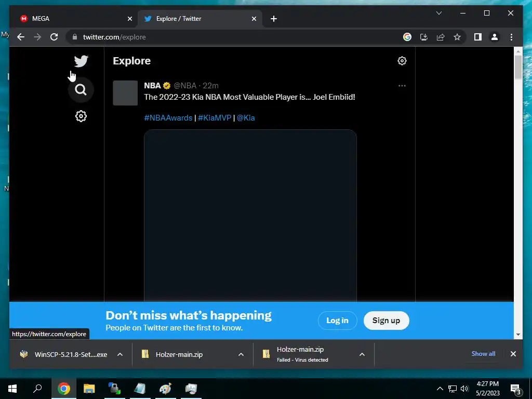Screen dimensions: 532x399
Task: Click the install app icon in address bar
Action: pos(424,37)
